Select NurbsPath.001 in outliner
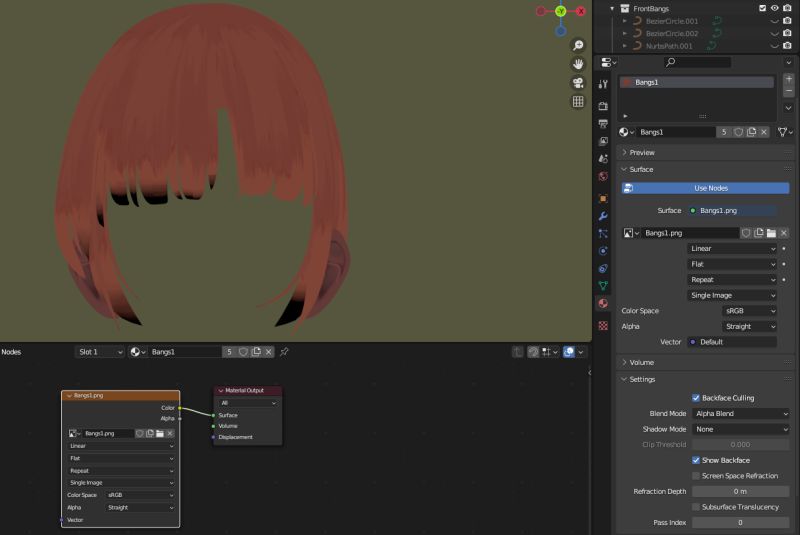Viewport: 800px width, 535px height. [x=669, y=46]
